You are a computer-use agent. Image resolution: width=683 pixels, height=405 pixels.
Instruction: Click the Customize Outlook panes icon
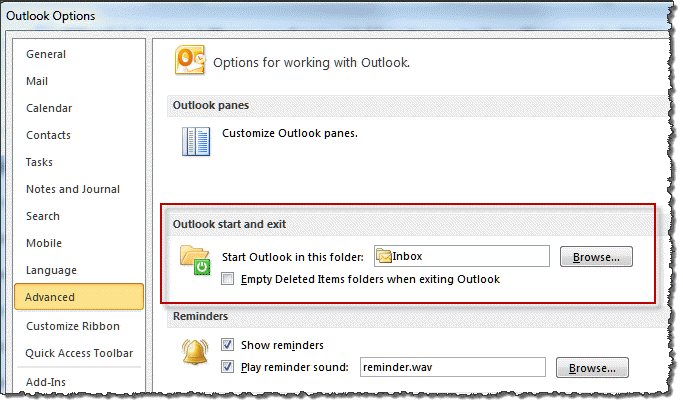tap(196, 141)
